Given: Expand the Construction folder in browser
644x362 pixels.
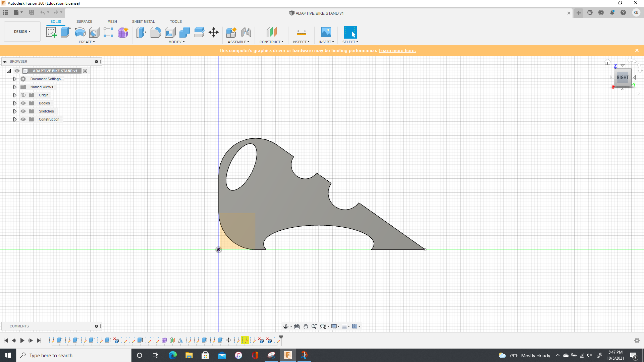Looking at the screenshot, I should point(14,119).
